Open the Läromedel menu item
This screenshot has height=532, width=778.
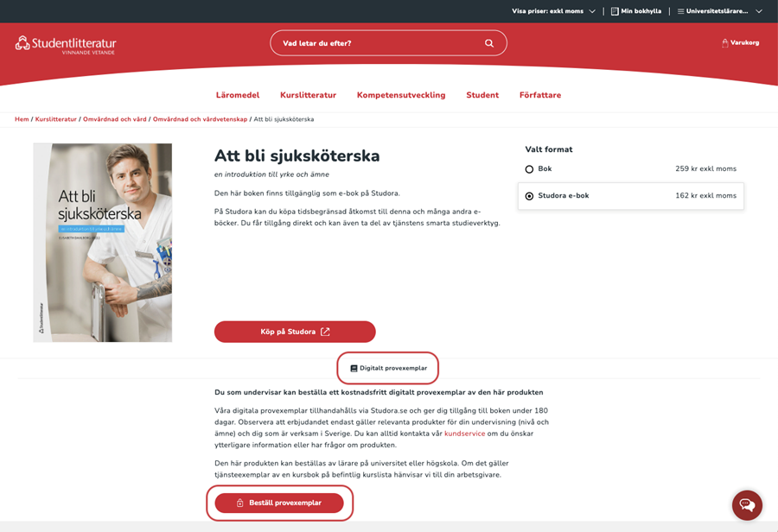(238, 95)
